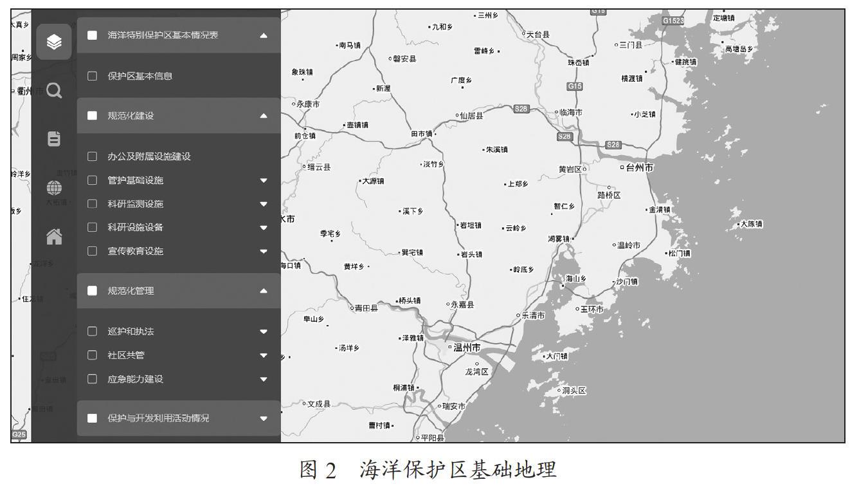Click 缙云县 label on the map
The width and height of the screenshot is (868, 491).
319,167
